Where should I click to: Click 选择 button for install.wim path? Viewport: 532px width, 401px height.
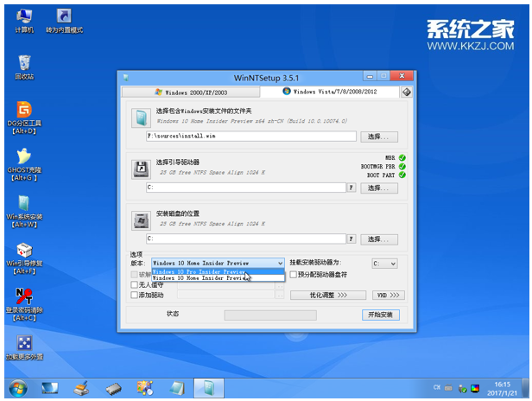379,137
